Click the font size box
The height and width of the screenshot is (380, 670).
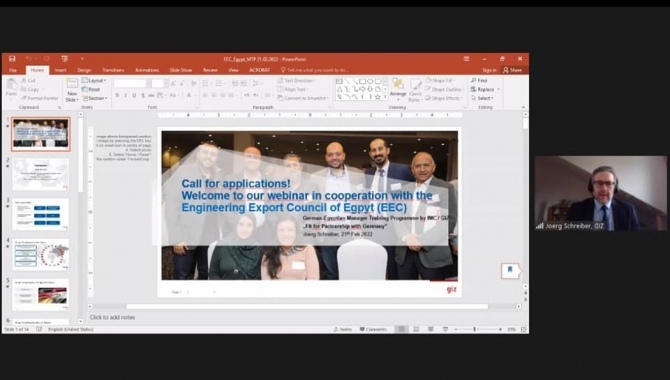point(159,84)
